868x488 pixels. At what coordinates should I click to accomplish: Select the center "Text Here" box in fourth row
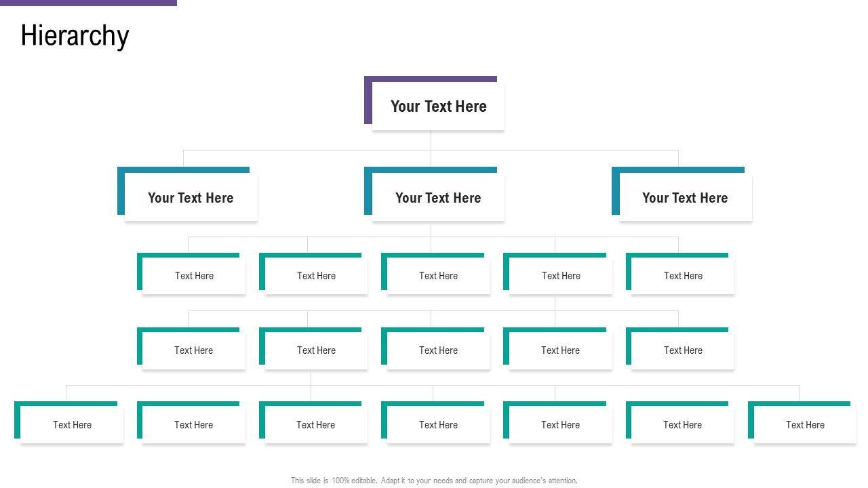tap(438, 350)
